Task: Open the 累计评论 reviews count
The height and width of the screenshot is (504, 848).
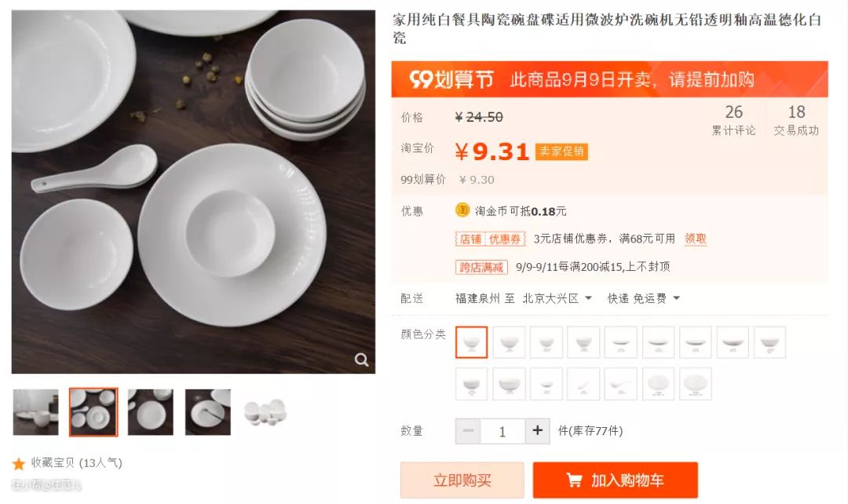Action: point(733,120)
